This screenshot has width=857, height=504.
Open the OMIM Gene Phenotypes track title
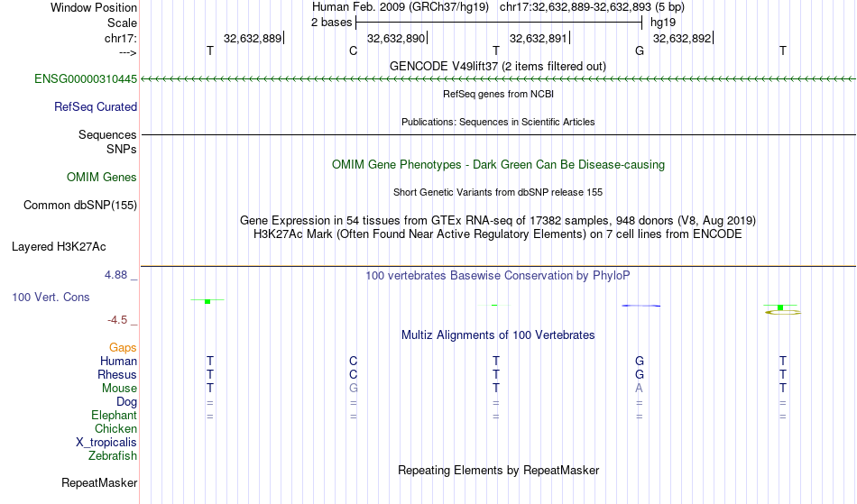pos(498,164)
